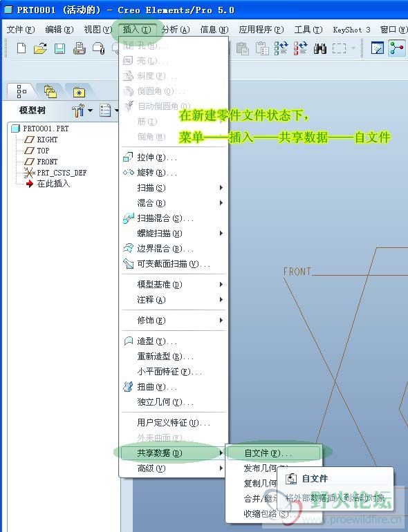Expand the 注释(A) submenu
The height and width of the screenshot is (532, 408).
coord(174,300)
